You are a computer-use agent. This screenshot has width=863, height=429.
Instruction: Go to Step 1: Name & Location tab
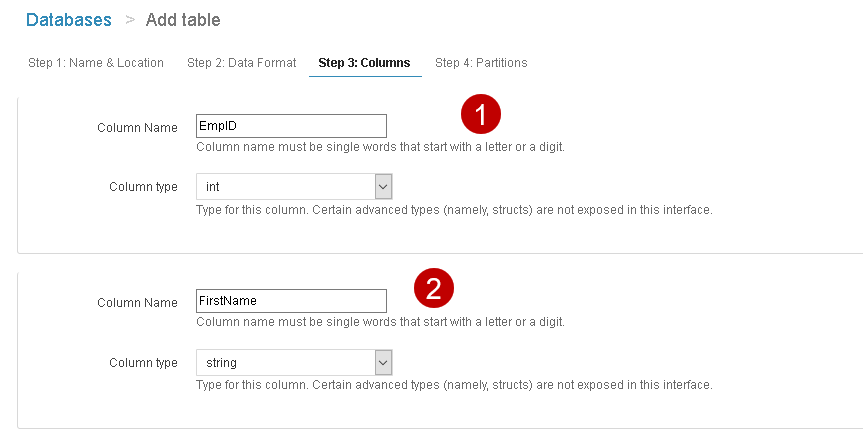[96, 63]
